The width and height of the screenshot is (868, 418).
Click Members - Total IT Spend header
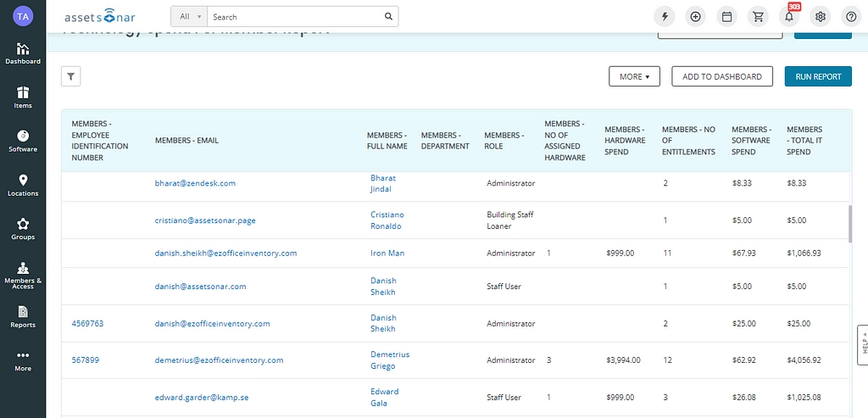[804, 141]
